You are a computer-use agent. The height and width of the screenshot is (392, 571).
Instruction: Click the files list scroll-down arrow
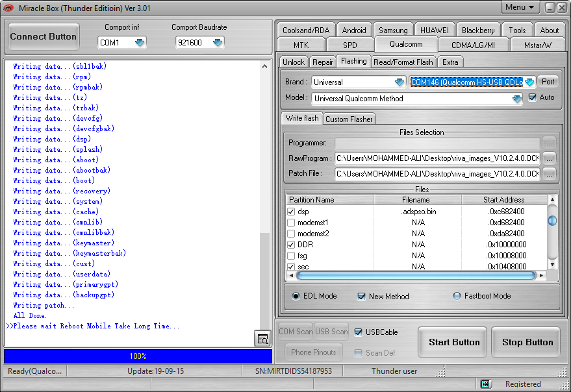point(552,265)
